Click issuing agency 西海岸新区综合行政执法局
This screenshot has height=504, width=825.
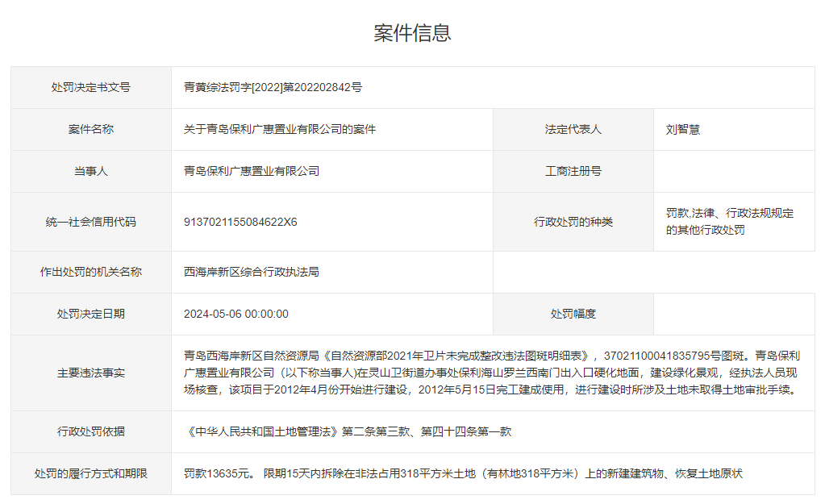pyautogui.click(x=252, y=272)
